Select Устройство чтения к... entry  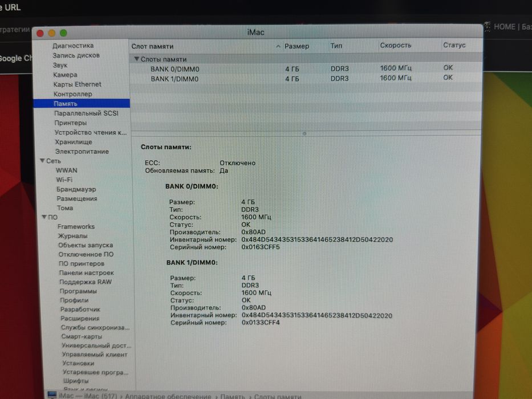point(91,132)
